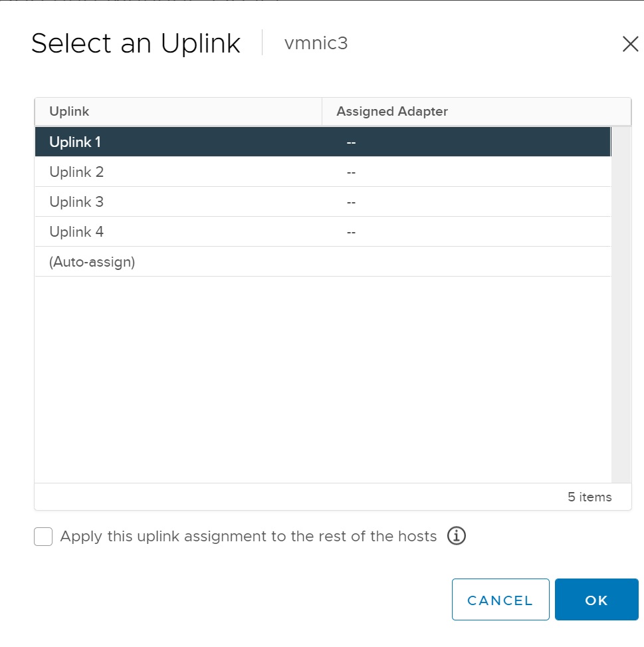Viewport: 644px width, 647px height.
Task: Close the Select an Uplink dialog
Action: [x=629, y=45]
